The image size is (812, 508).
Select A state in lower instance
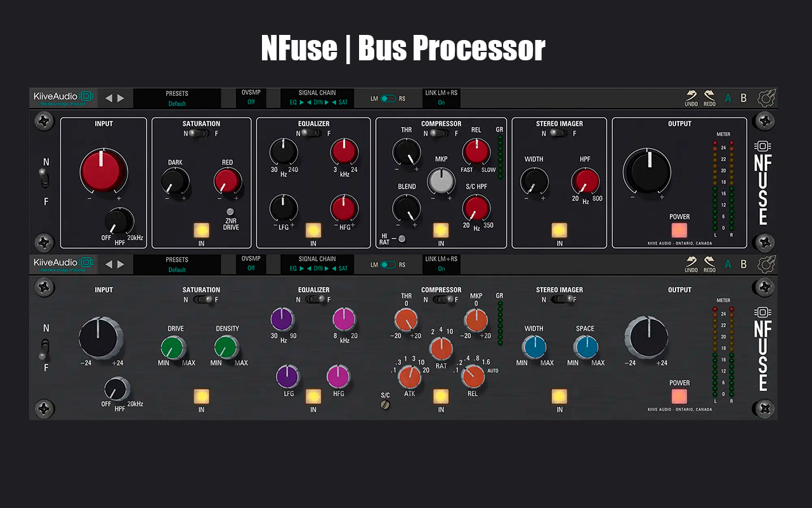(728, 265)
